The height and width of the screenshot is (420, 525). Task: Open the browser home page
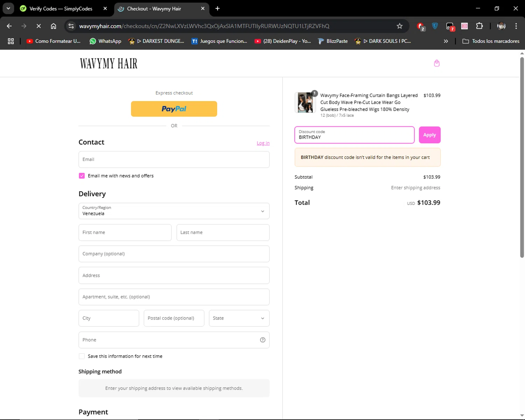pos(53,26)
